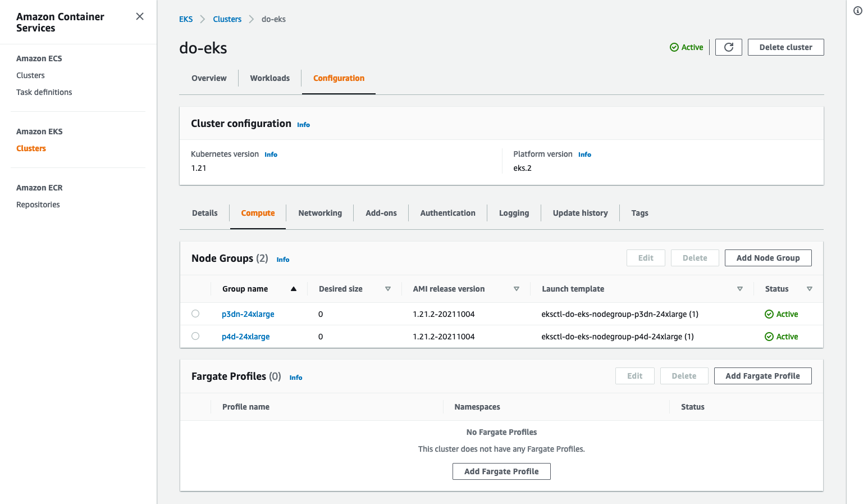Select the Configuration tab
Screen dimensions: 868x504
click(339, 78)
